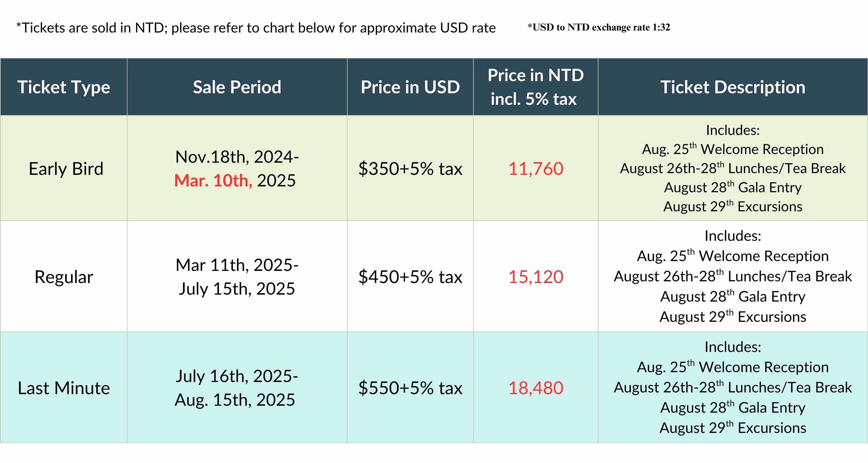Image resolution: width=868 pixels, height=463 pixels.
Task: Click the 15,120 NTD price
Action: click(536, 277)
